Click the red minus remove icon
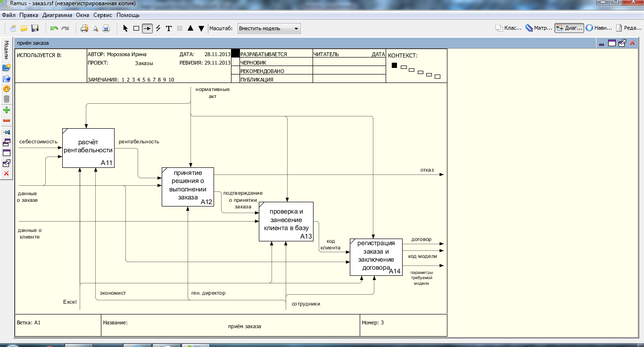 (x=7, y=121)
